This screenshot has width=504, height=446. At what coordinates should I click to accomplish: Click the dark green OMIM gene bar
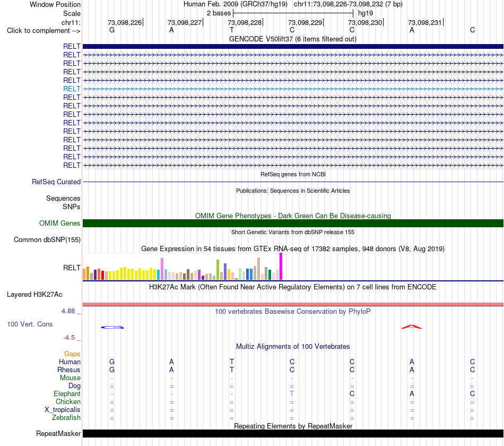coord(293,224)
